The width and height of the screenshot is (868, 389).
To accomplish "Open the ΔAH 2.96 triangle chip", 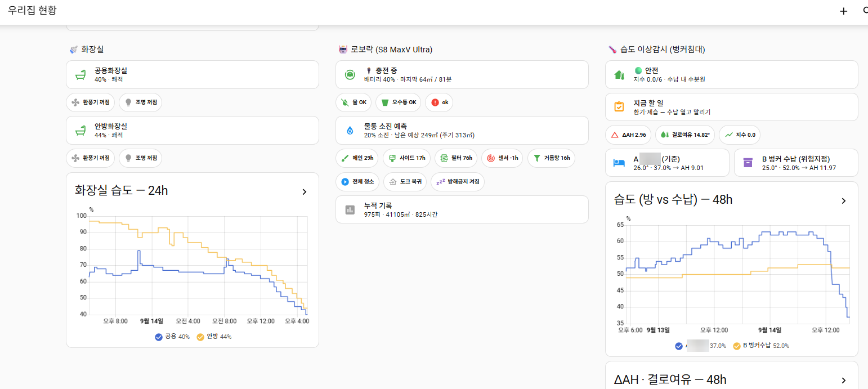I will [x=628, y=135].
